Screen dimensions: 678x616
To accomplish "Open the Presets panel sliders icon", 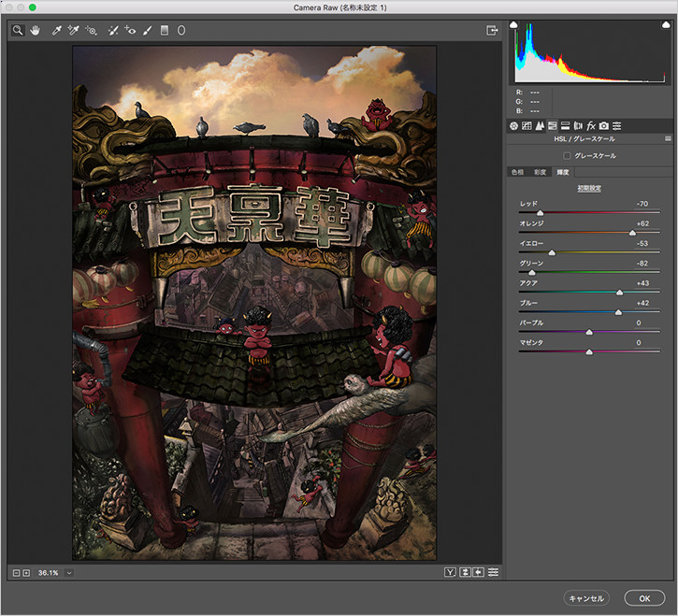I will point(617,126).
